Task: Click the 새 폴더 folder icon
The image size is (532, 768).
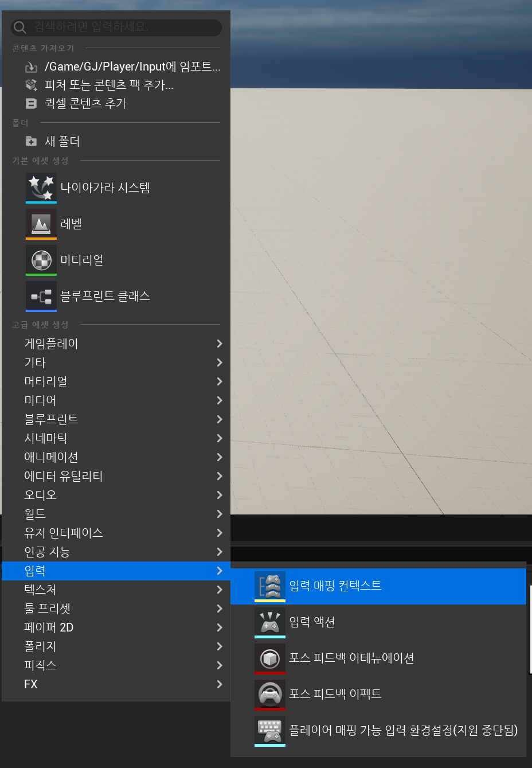Action: [x=32, y=141]
